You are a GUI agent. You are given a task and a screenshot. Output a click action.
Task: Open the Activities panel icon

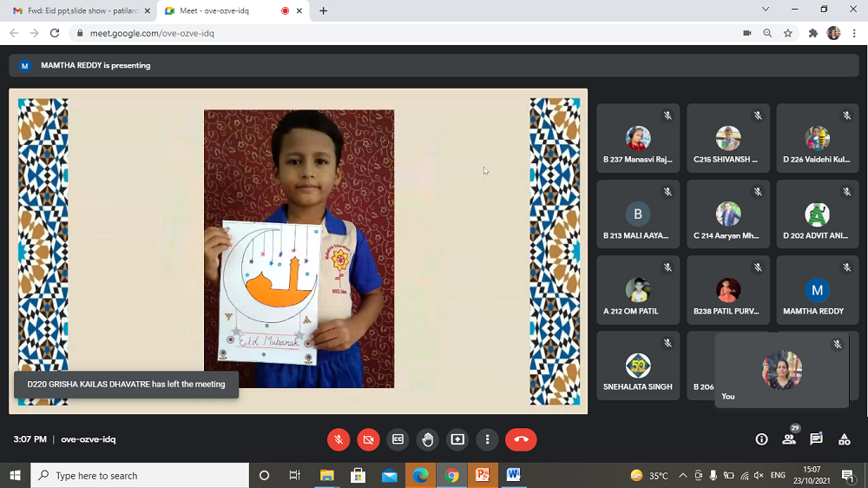click(x=844, y=439)
